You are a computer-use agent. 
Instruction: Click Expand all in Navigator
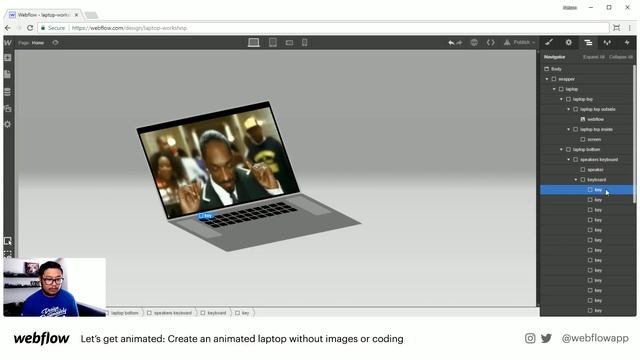594,57
